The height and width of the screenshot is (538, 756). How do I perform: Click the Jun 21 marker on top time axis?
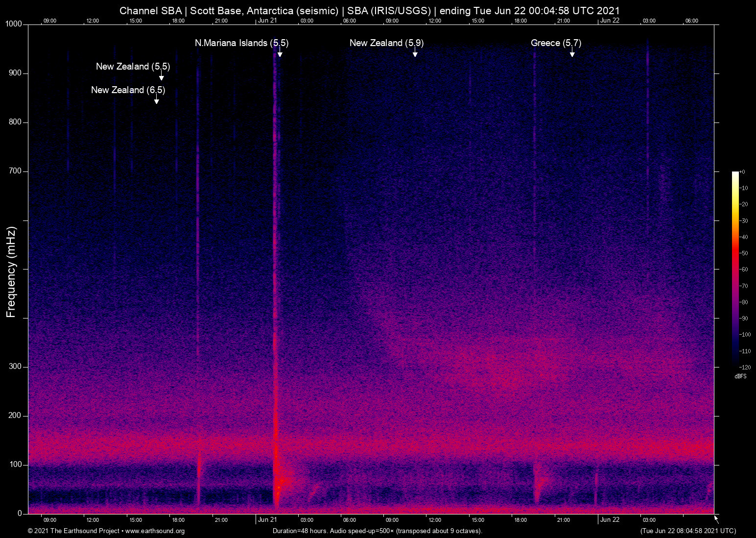point(267,21)
